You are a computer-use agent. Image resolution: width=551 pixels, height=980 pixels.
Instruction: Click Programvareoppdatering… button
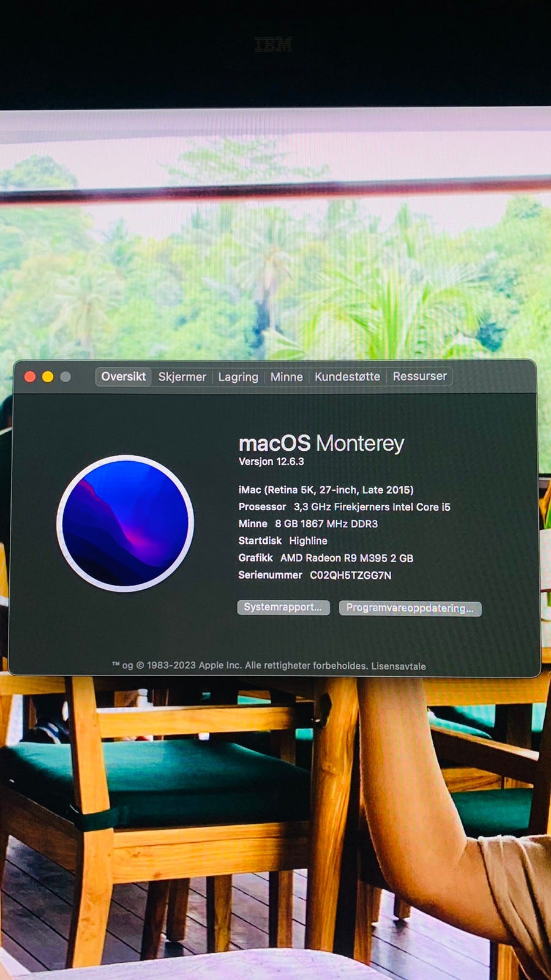(410, 608)
